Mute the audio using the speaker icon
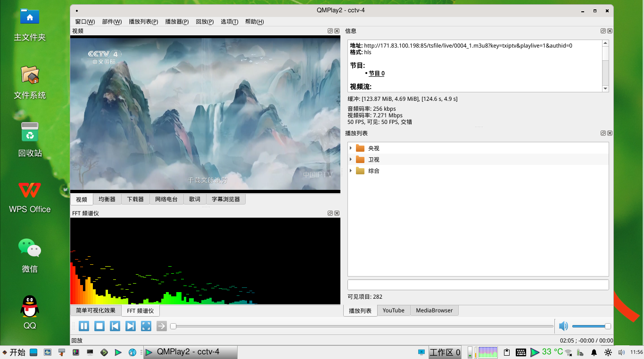The width and height of the screenshot is (644, 359). [x=563, y=326]
